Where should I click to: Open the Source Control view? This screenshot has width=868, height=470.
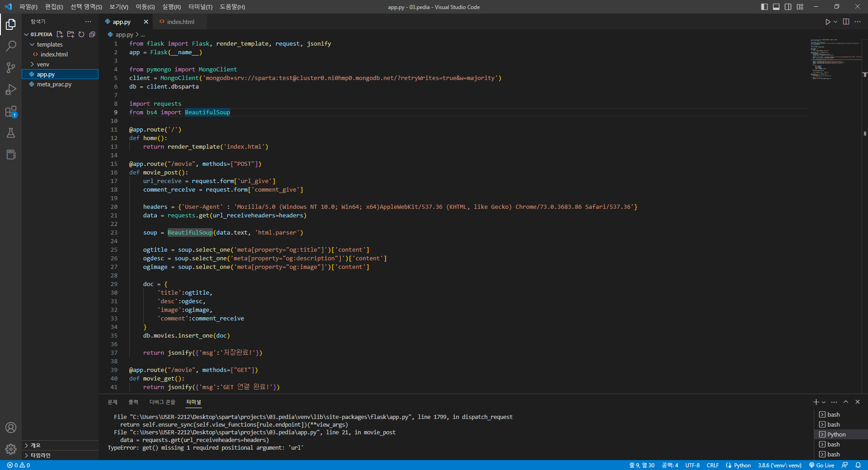point(11,68)
